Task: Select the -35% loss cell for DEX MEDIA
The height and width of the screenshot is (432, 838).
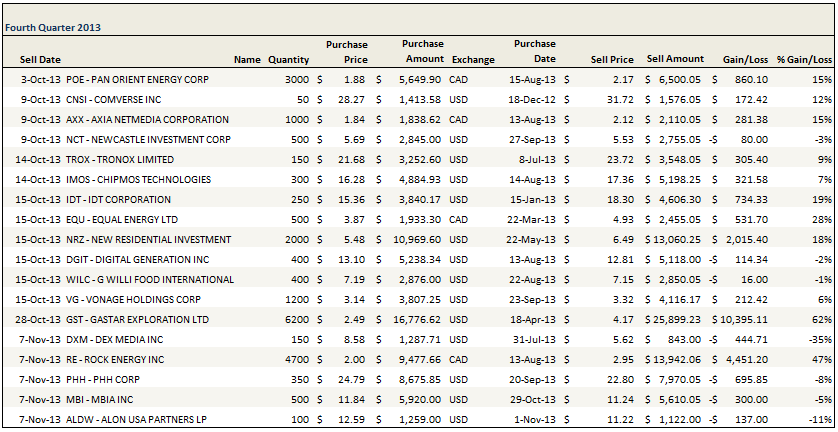Action: point(820,340)
